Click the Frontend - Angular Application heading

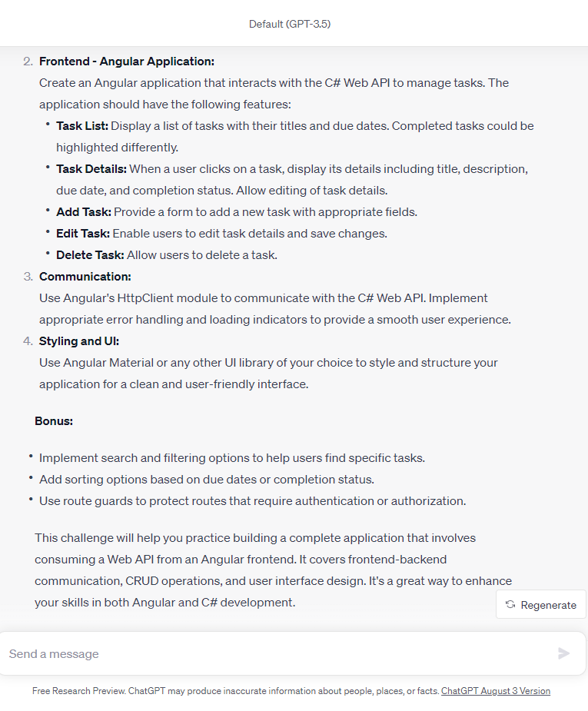click(x=127, y=61)
